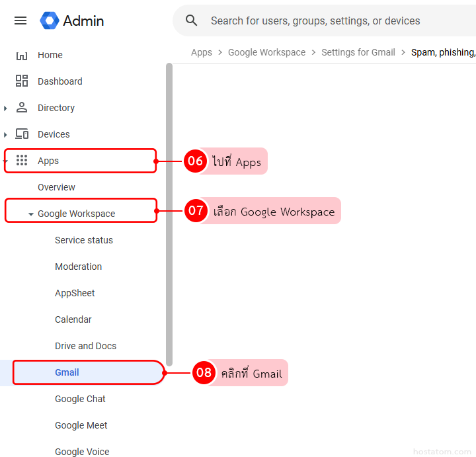Click the Apps grid icon
The width and height of the screenshot is (476, 457).
click(x=22, y=161)
